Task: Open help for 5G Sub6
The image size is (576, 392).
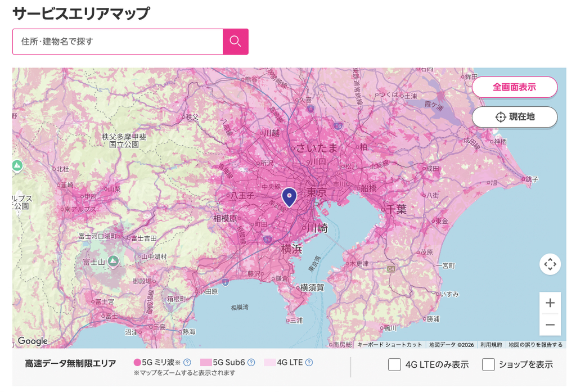Action: pyautogui.click(x=251, y=363)
